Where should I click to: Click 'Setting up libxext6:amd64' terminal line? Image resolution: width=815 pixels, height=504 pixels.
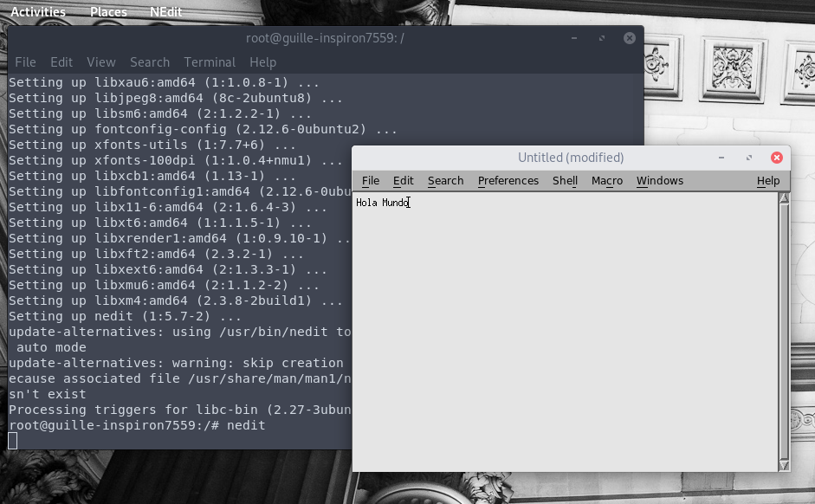(167, 269)
